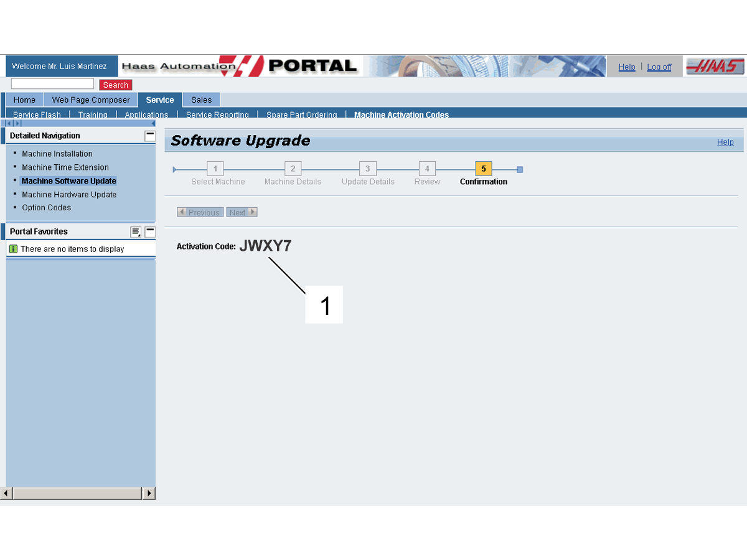
Task: Collapse the Portal Favorites panel
Action: coord(150,231)
